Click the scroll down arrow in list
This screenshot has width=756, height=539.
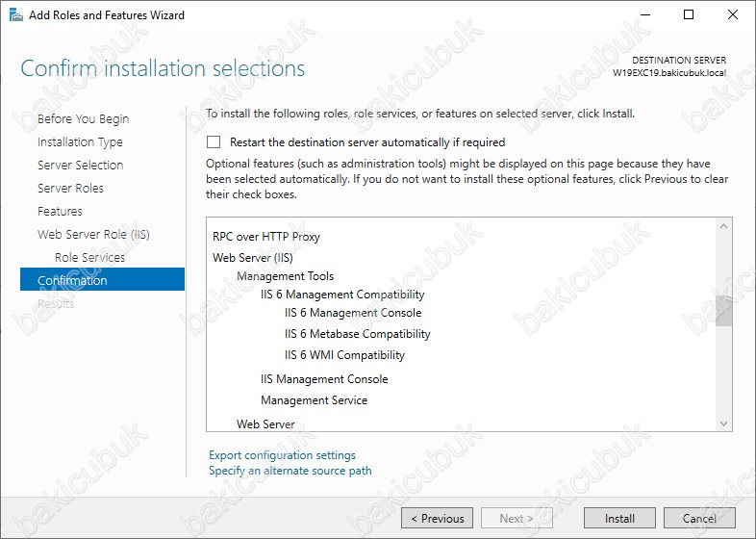point(723,423)
